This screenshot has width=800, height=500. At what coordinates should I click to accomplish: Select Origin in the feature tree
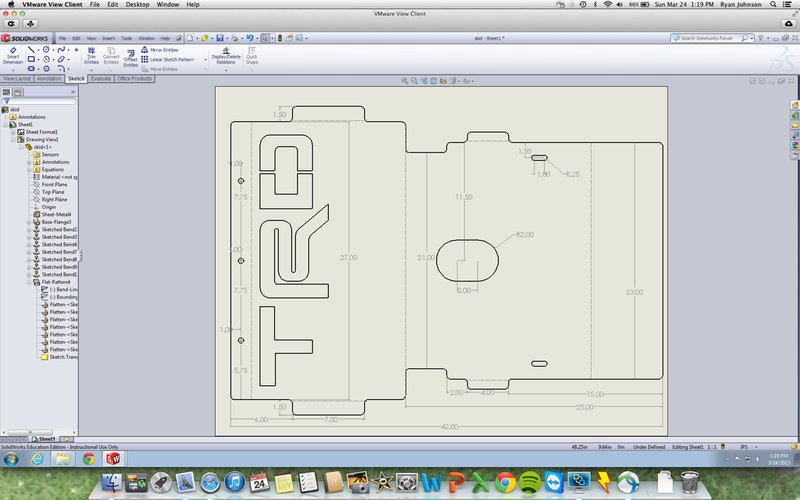(x=45, y=207)
